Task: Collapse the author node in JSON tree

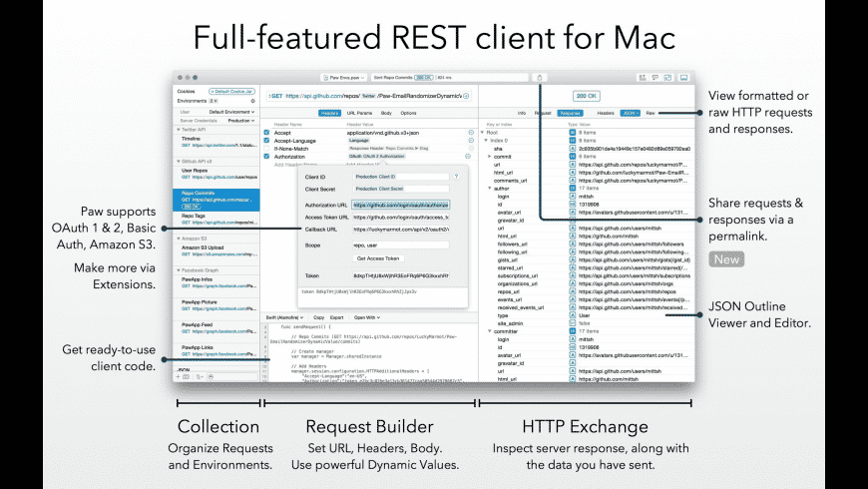Action: point(489,189)
